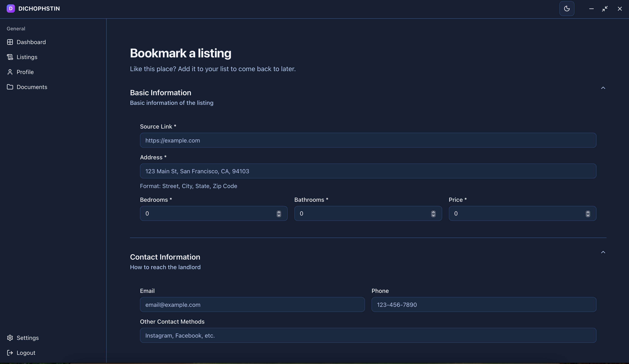Click the Settings gear icon

10,338
